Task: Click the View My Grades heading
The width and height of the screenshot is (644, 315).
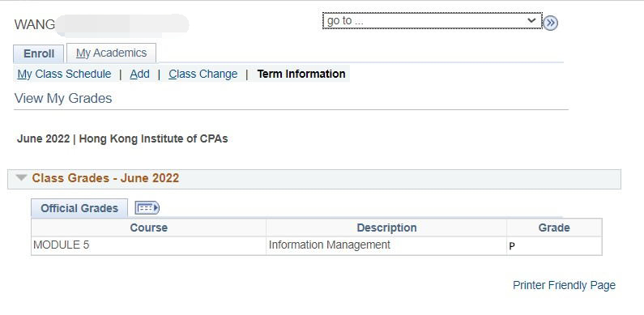Action: [x=63, y=99]
